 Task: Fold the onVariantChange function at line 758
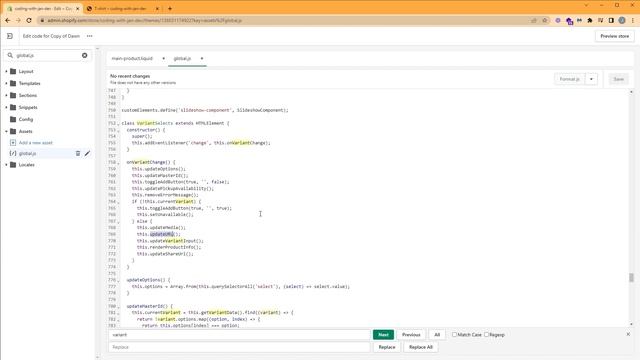pyautogui.click(x=118, y=162)
